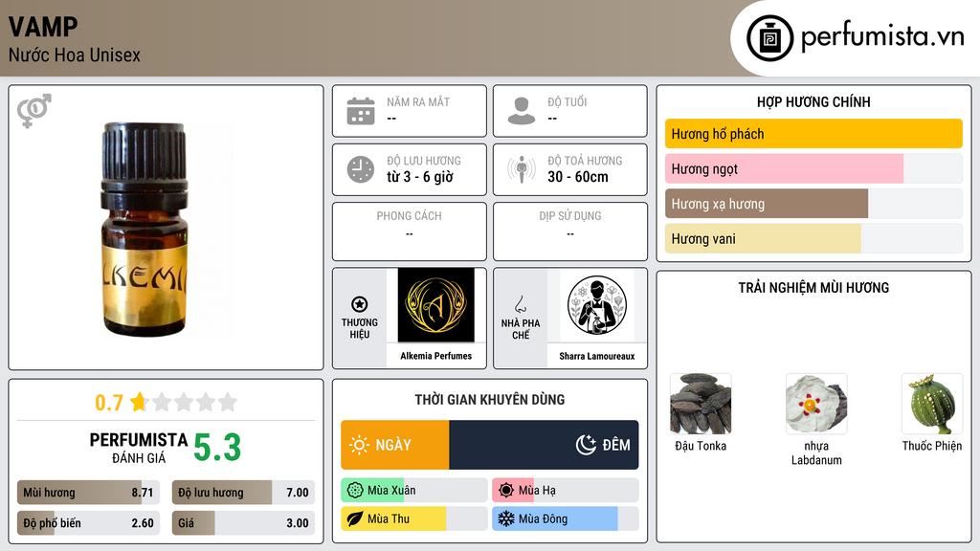Click the perfumista.vn site name
Viewport: 980px width, 551px height.
coord(882,36)
